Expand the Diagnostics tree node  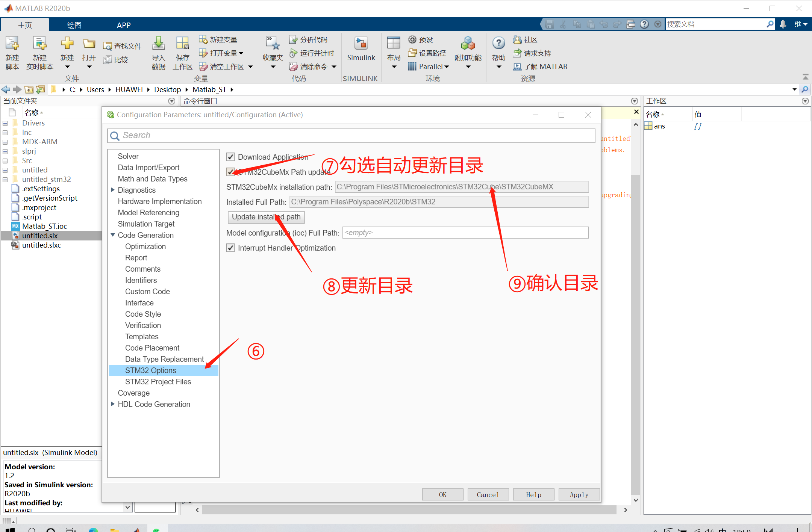click(113, 190)
